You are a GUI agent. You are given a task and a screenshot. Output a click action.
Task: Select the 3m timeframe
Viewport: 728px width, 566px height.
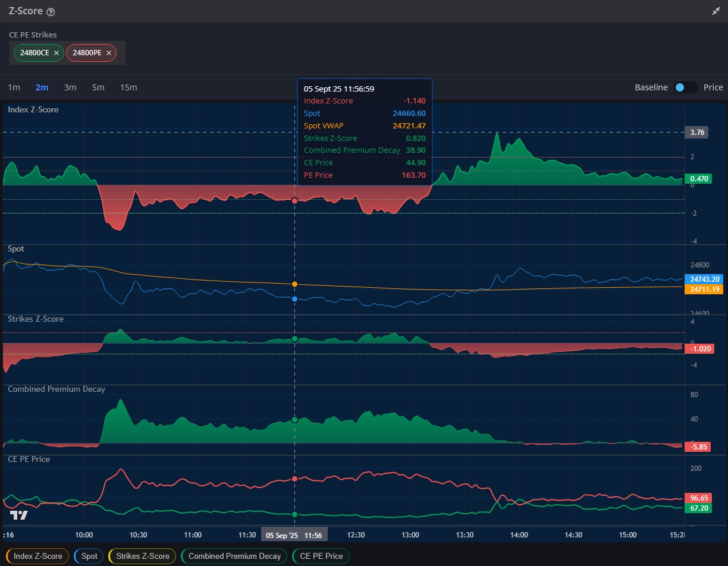pos(70,87)
